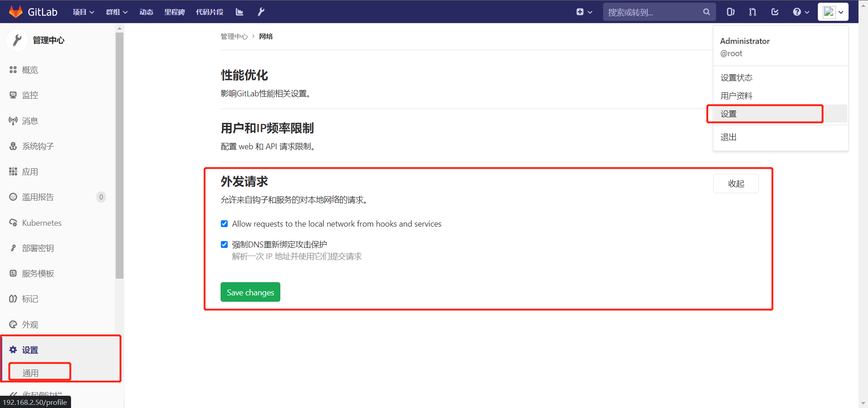Open the issues icon in top bar
868x408 pixels.
coord(731,12)
